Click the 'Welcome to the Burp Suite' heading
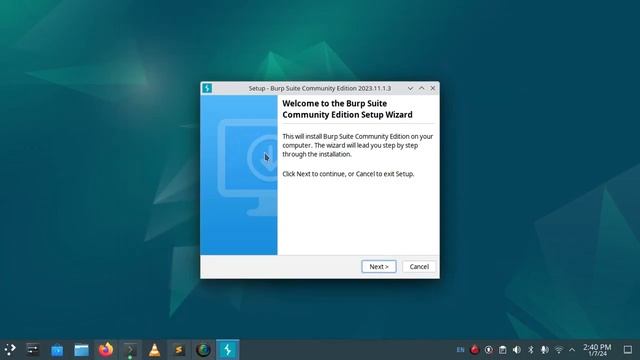 347,109
